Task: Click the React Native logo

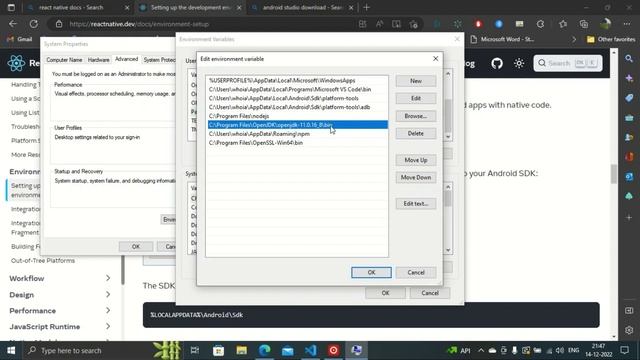Action: tap(16, 63)
